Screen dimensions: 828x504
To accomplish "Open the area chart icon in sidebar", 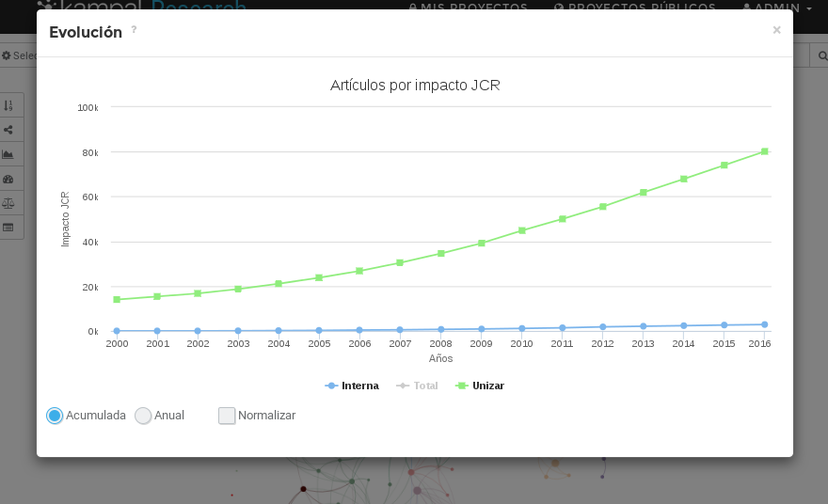I will click(8, 154).
